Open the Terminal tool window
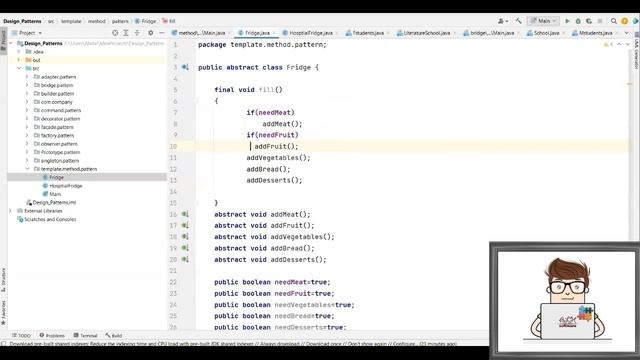Image resolution: width=640 pixels, height=360 pixels. coord(85,336)
